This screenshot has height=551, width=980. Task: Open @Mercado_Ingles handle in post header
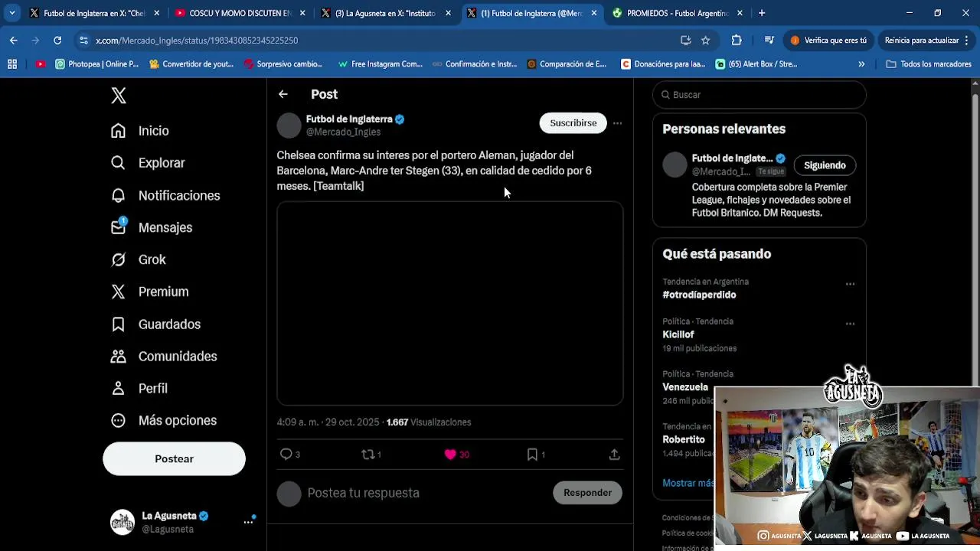[343, 132]
